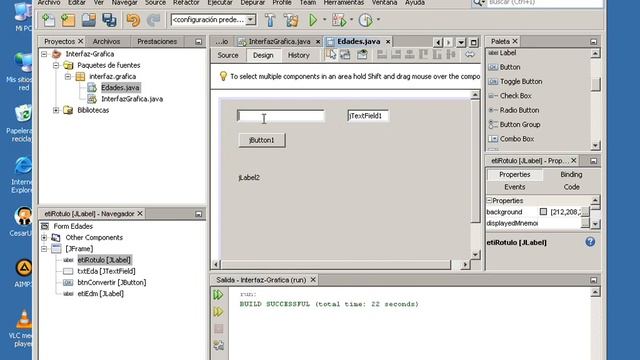640x360 pixels.
Task: Open the Events tab in properties
Action: point(514,187)
